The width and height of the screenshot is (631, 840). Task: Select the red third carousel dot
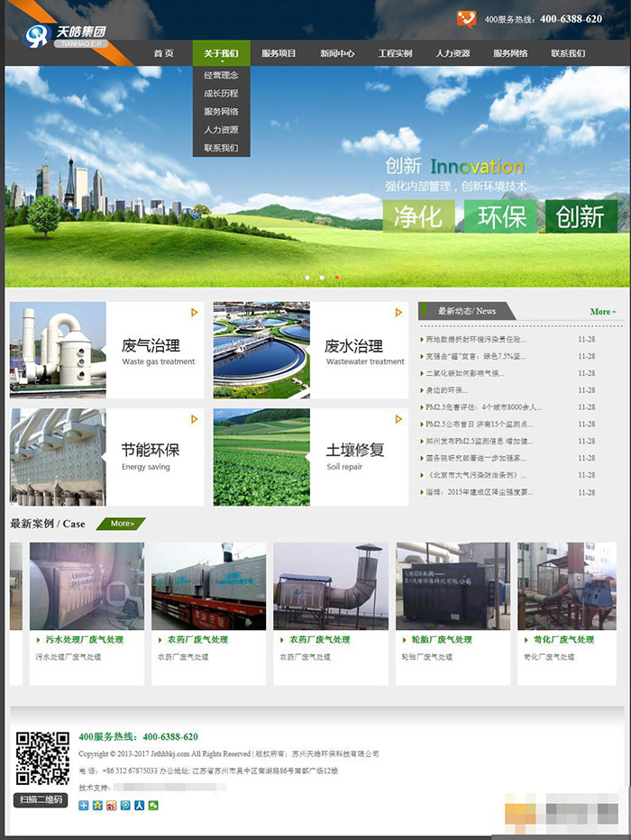(x=337, y=278)
